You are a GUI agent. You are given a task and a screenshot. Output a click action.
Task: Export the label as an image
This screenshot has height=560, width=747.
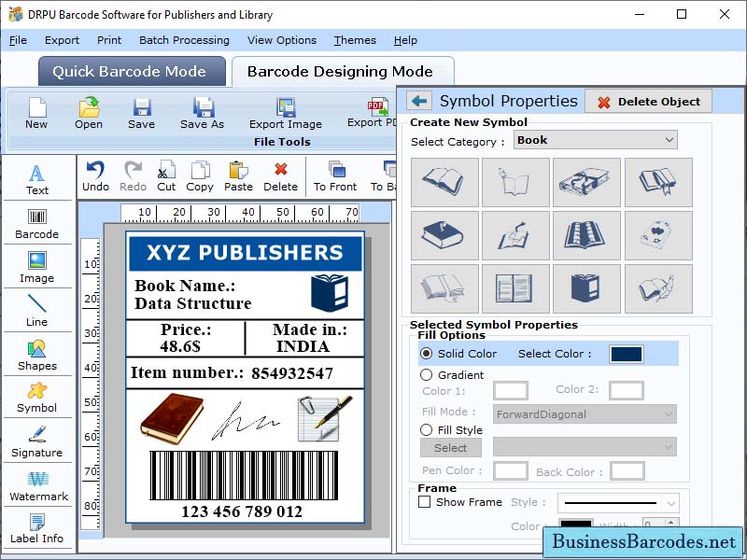coord(286,114)
